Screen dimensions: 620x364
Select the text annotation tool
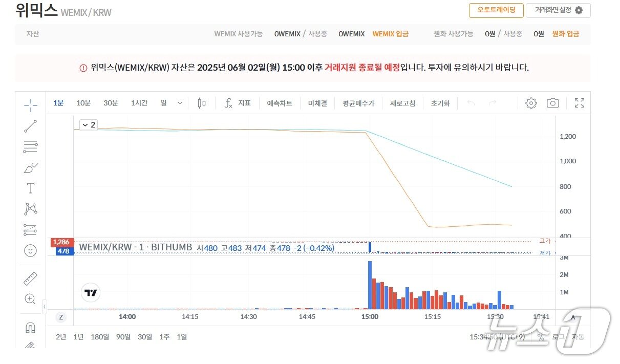31,188
